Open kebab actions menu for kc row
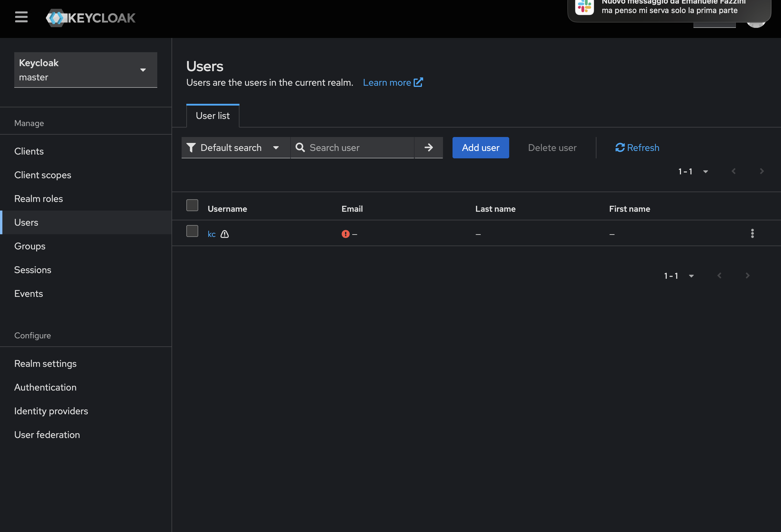781x532 pixels. [x=752, y=233]
